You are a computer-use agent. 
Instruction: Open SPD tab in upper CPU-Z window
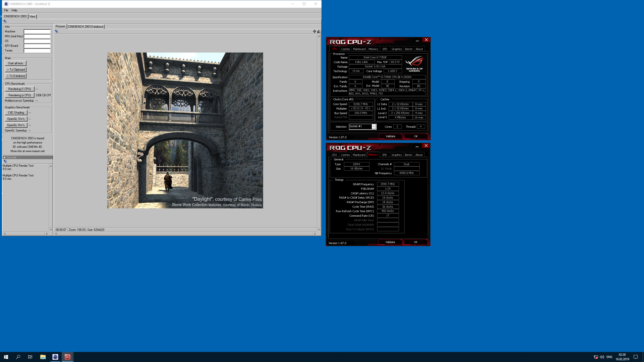pyautogui.click(x=385, y=49)
